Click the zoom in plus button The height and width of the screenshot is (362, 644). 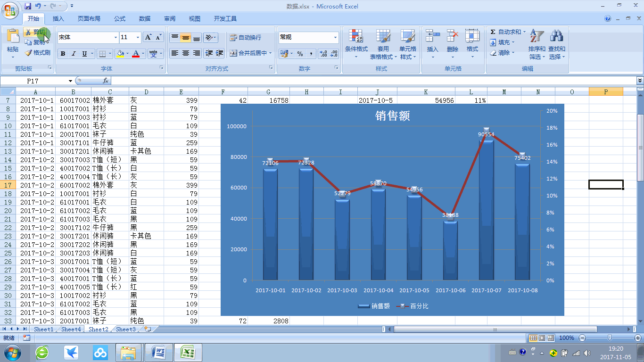pos(637,338)
